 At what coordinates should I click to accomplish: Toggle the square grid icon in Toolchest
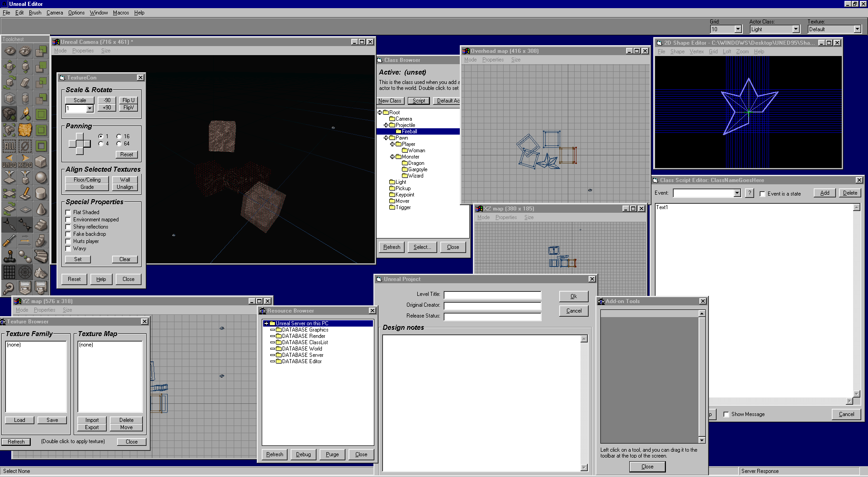(9, 272)
